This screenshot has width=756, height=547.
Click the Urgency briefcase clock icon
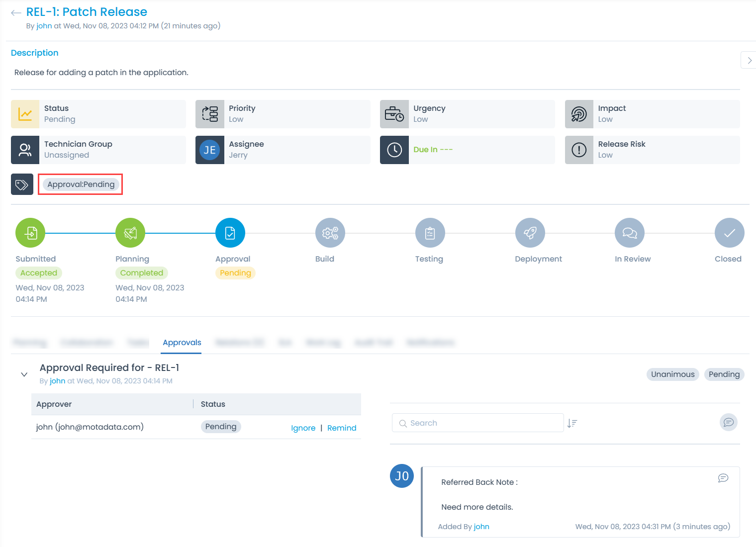(x=394, y=114)
